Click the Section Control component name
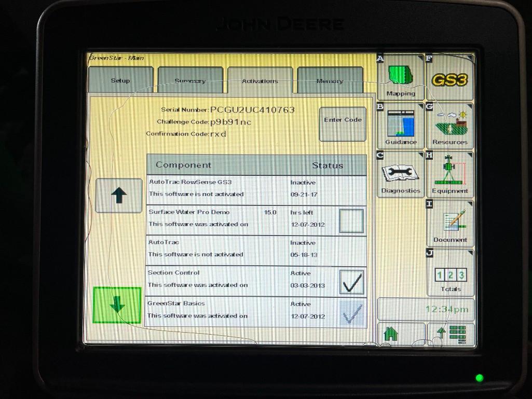 174,272
